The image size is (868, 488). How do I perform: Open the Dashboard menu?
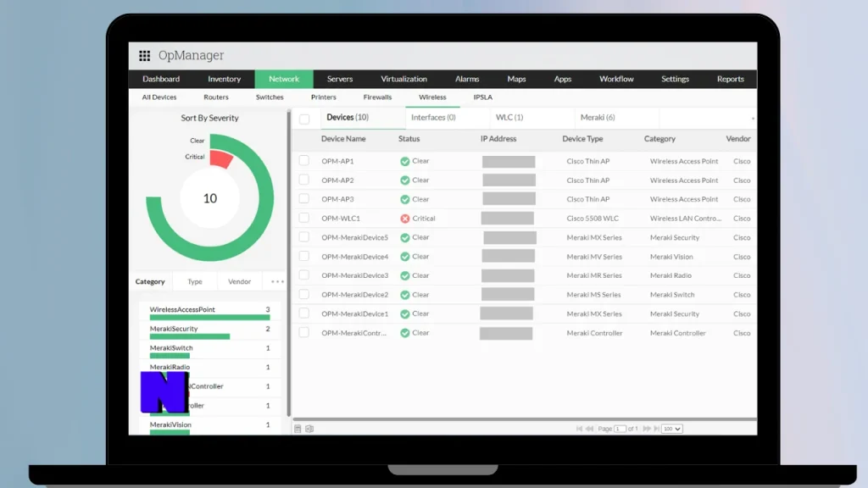click(161, 79)
